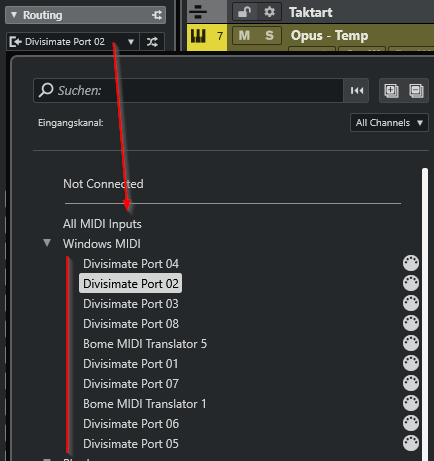Click MIDI connector icon for Divisimate Port 04
Viewport: 434px width, 461px height.
click(411, 263)
